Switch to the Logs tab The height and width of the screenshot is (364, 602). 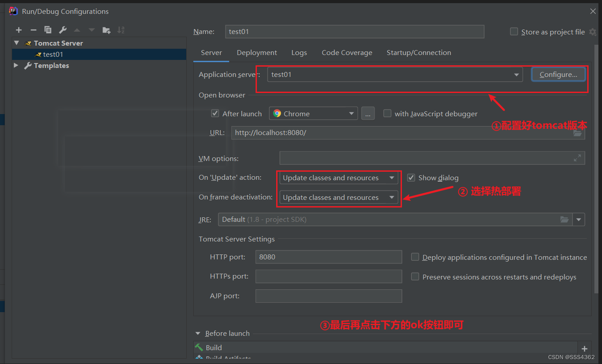click(299, 53)
